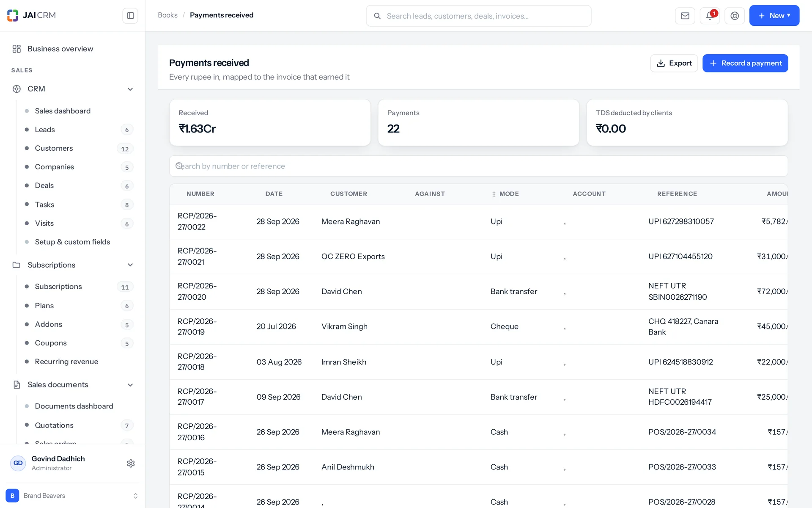Click the JAI CRM logo icon
Viewport: 812px width, 508px height.
(13, 15)
